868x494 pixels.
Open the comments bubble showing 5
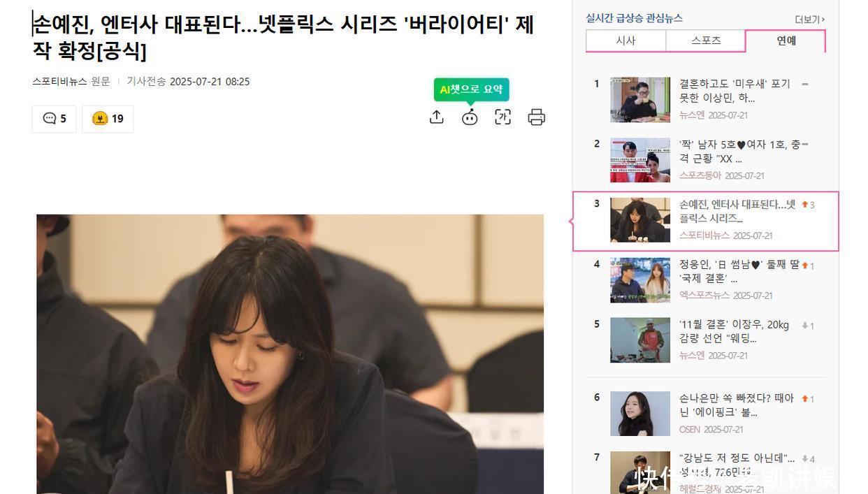[54, 119]
